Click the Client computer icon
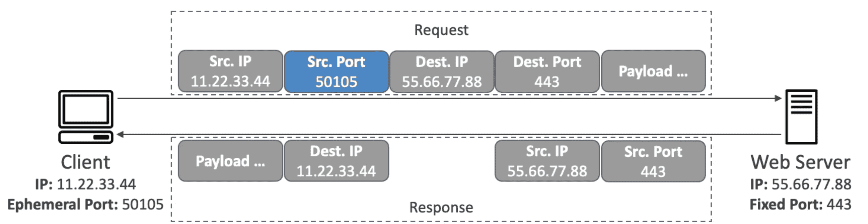Screen dimensions: 868x224 [x=85, y=116]
